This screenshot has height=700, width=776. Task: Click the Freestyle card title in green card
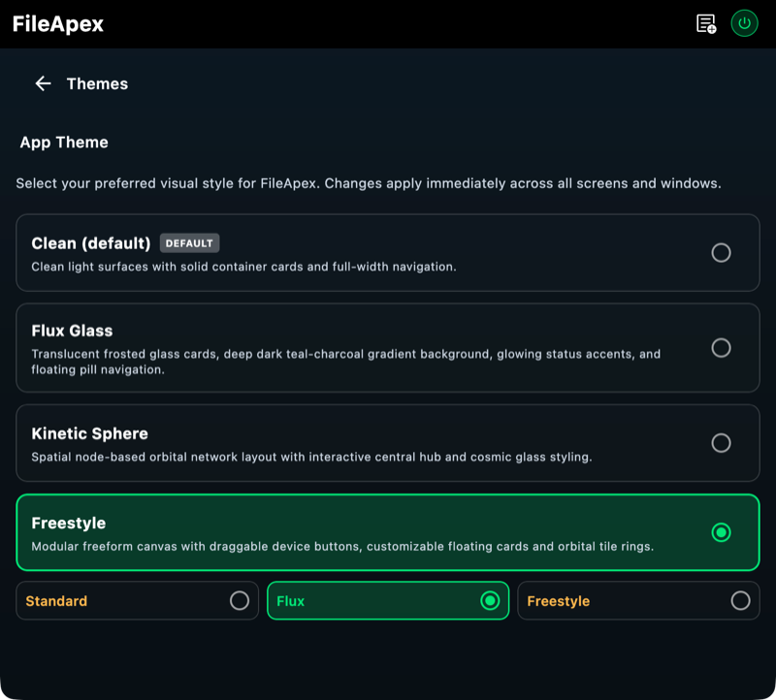coord(68,523)
